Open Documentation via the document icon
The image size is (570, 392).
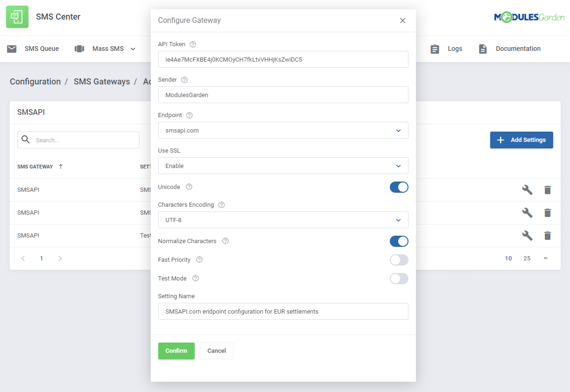(x=483, y=49)
